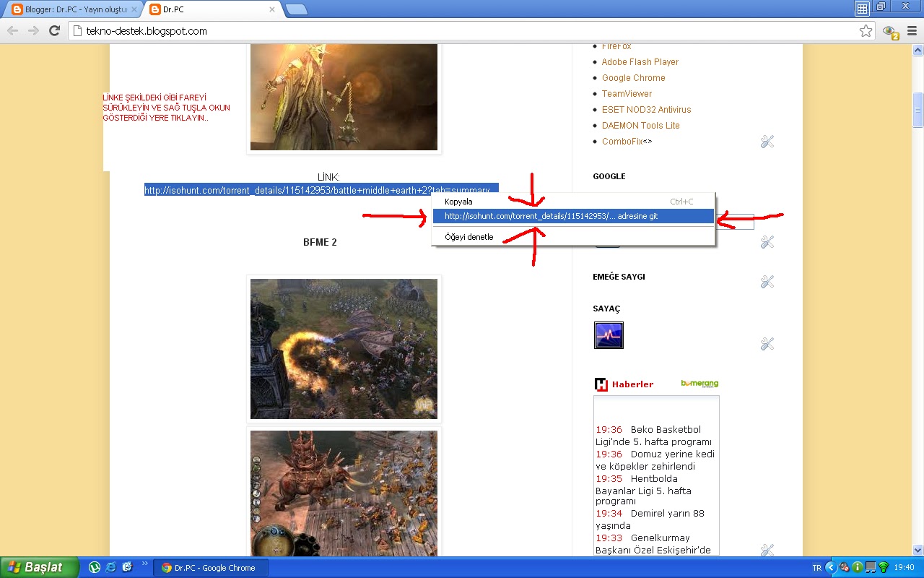Screen dimensions: 924x578
Task: Reload the page with the refresh icon
Action: (54, 30)
